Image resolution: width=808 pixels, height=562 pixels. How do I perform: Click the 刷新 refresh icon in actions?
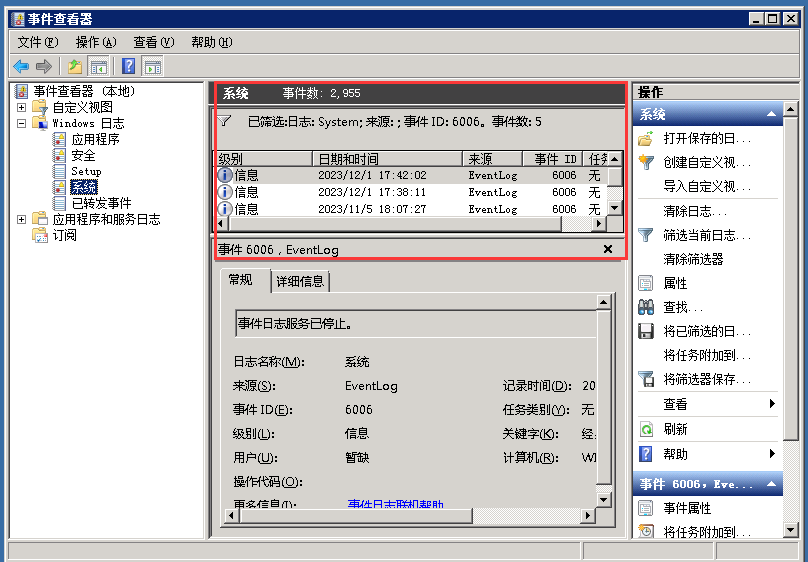pyautogui.click(x=646, y=429)
